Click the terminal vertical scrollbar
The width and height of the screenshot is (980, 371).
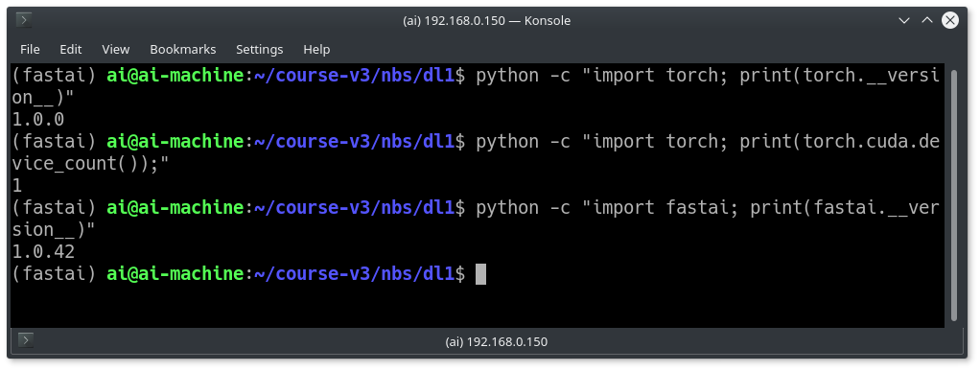953,195
